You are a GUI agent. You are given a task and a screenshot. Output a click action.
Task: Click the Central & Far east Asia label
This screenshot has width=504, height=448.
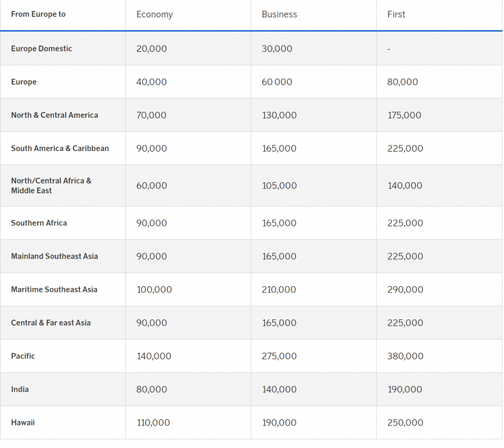(51, 323)
